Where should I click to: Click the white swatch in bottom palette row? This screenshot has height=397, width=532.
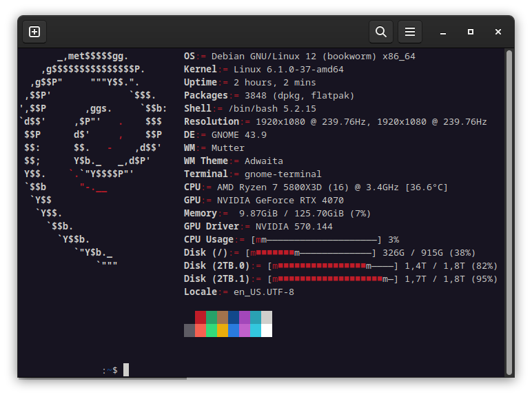click(x=267, y=331)
